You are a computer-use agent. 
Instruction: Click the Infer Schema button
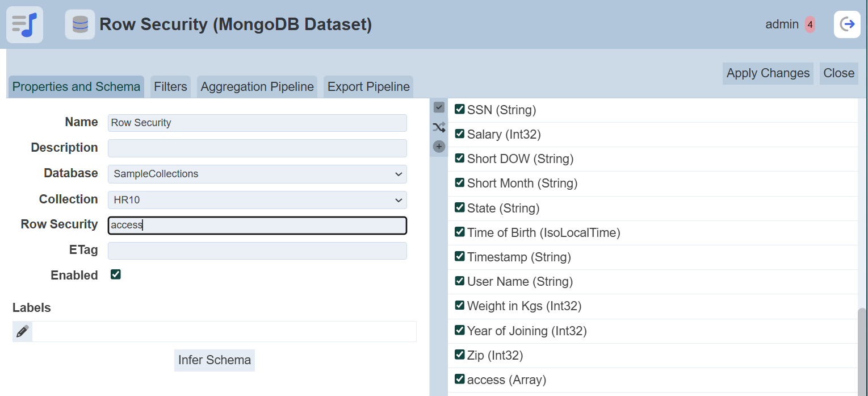pyautogui.click(x=215, y=360)
